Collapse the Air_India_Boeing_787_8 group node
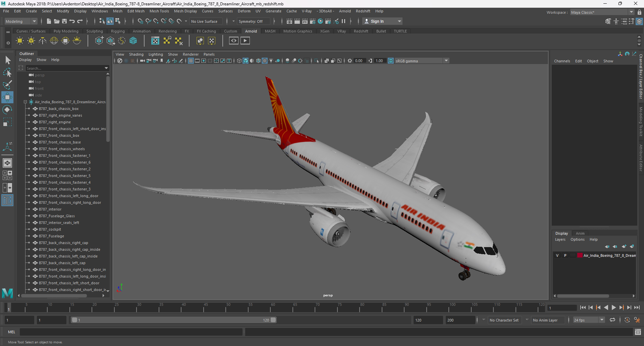The image size is (644, 346). click(x=25, y=102)
